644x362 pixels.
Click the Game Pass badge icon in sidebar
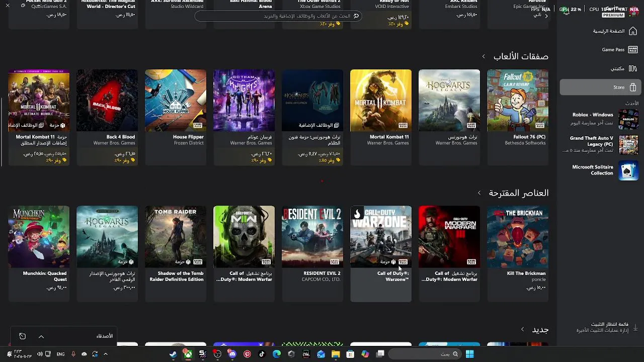(633, 50)
